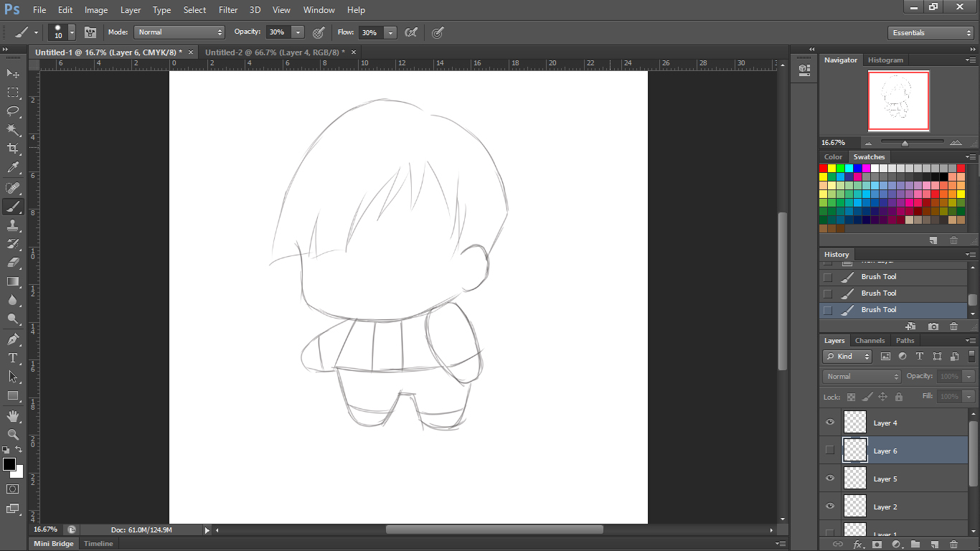Pick a red swatch from the Swatches panel

click(x=822, y=167)
